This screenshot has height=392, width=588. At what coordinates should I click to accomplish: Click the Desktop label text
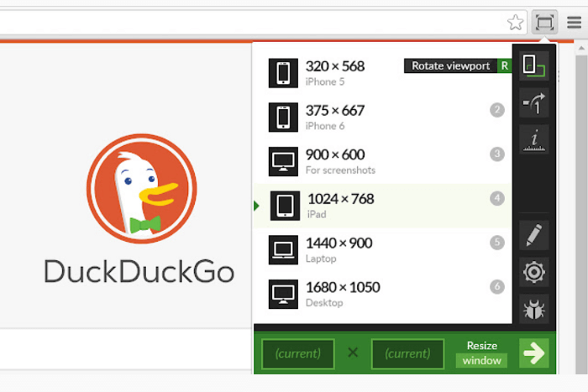click(324, 303)
